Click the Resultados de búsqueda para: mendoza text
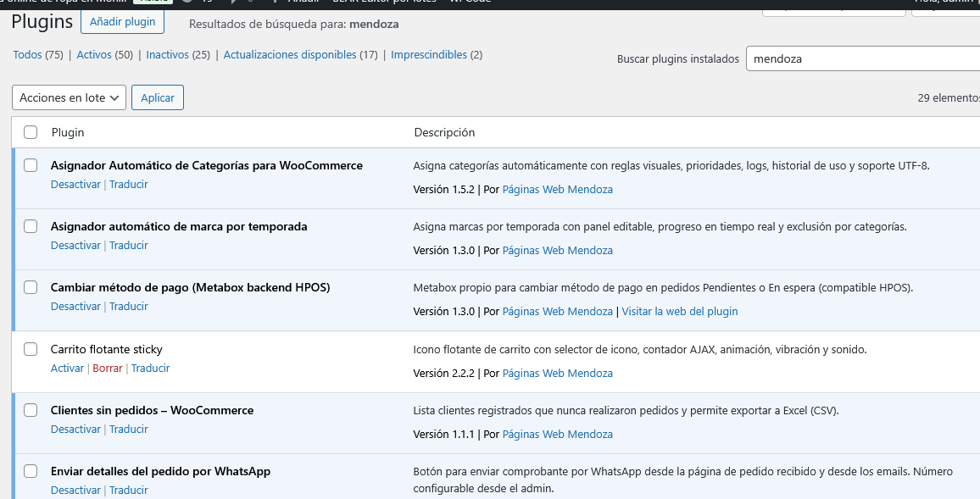 pos(294,25)
